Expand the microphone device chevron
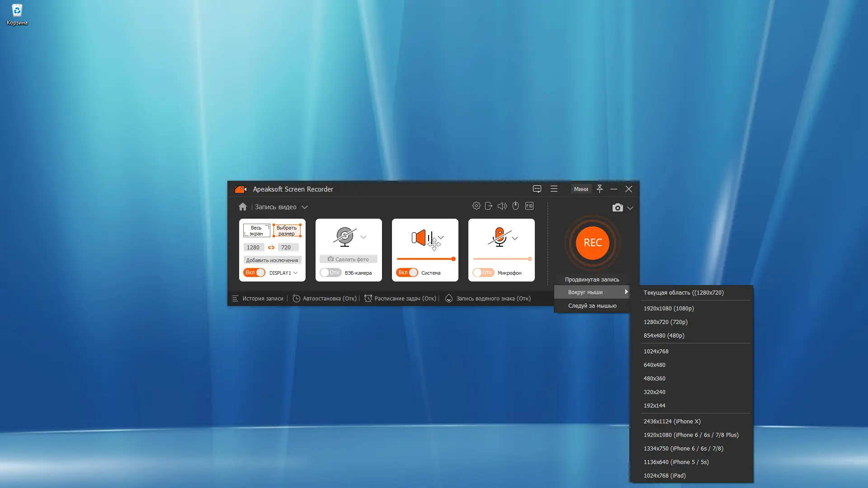The image size is (868, 488). (x=515, y=238)
